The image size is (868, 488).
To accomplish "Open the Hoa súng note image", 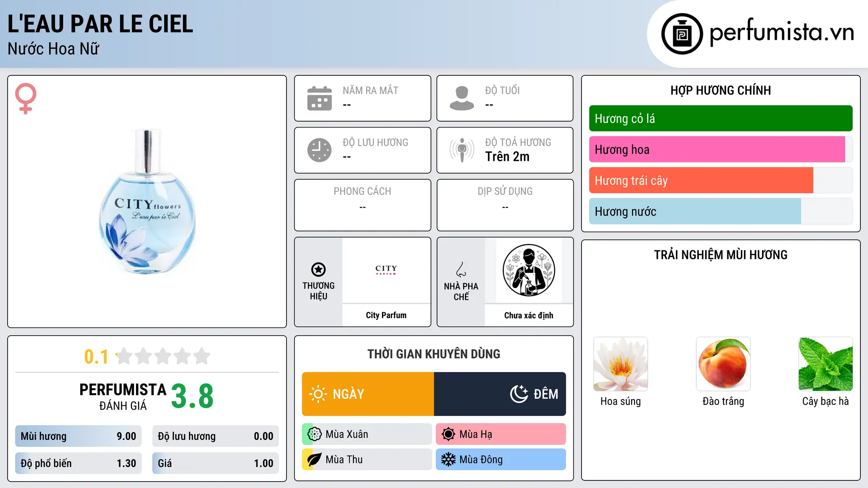I will pos(620,364).
